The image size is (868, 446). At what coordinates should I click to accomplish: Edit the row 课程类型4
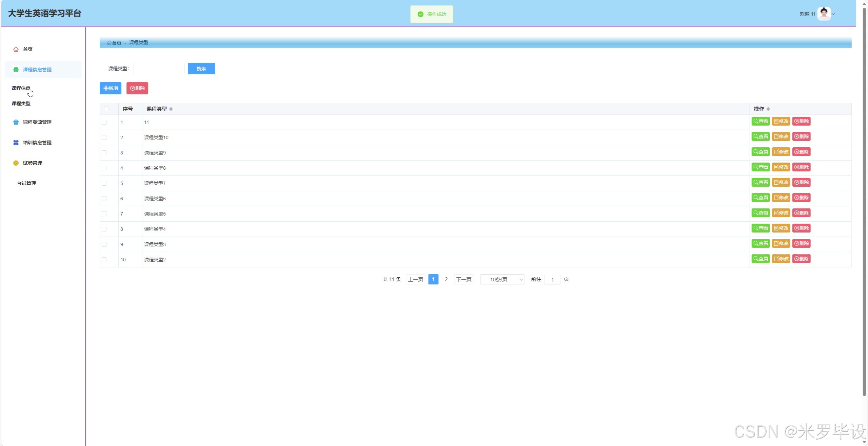781,228
